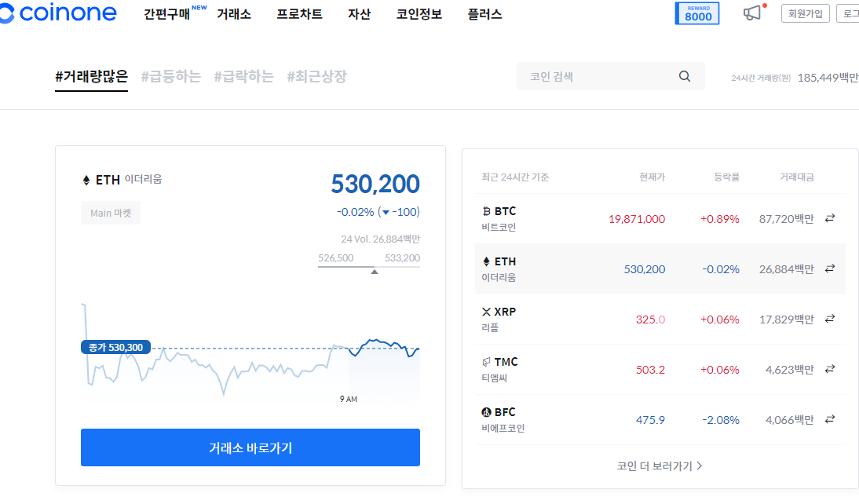Click the Main 마켓 label button
Viewport: 859px width, 504px height.
[111, 213]
